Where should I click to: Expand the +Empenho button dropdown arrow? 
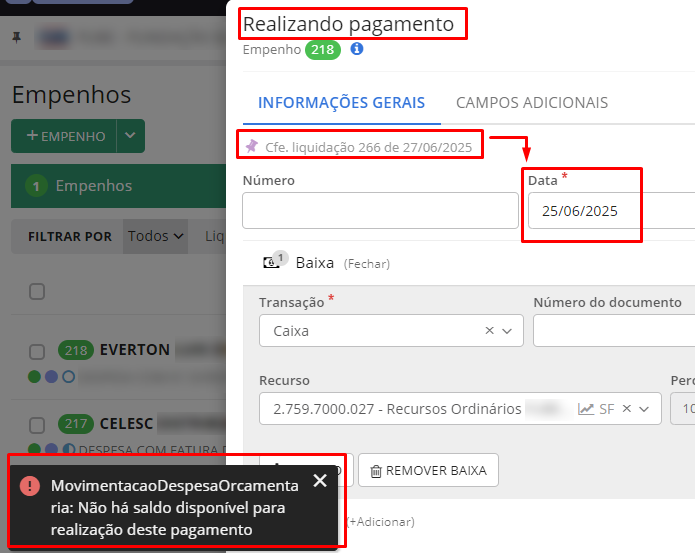[130, 136]
